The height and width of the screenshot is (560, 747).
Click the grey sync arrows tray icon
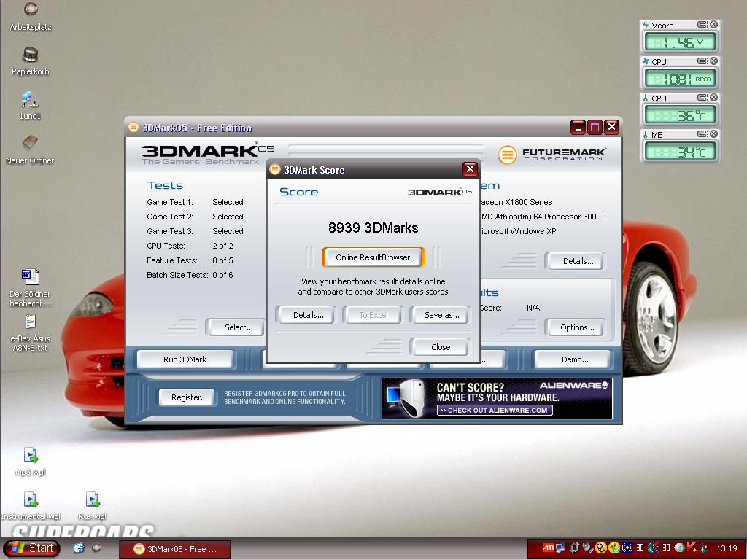coord(575,548)
